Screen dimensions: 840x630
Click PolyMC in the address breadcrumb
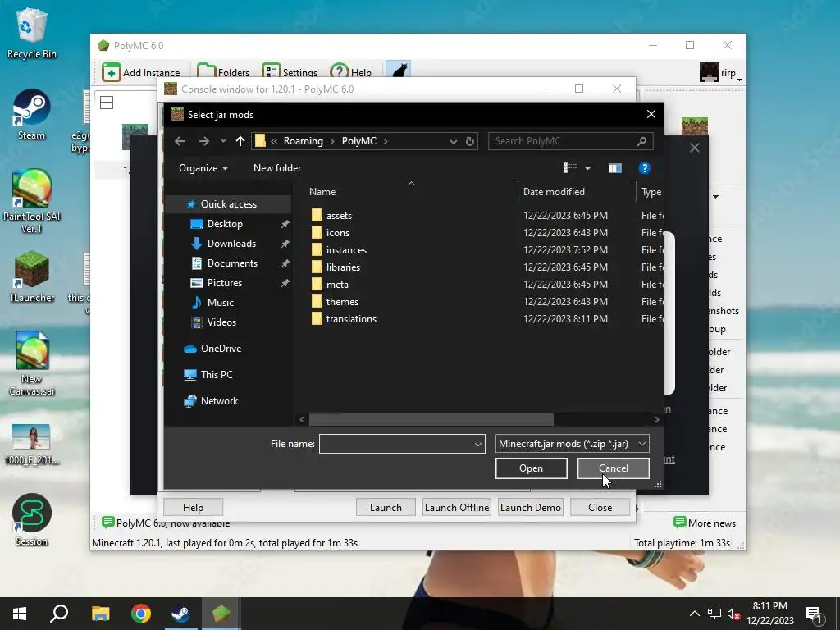359,141
